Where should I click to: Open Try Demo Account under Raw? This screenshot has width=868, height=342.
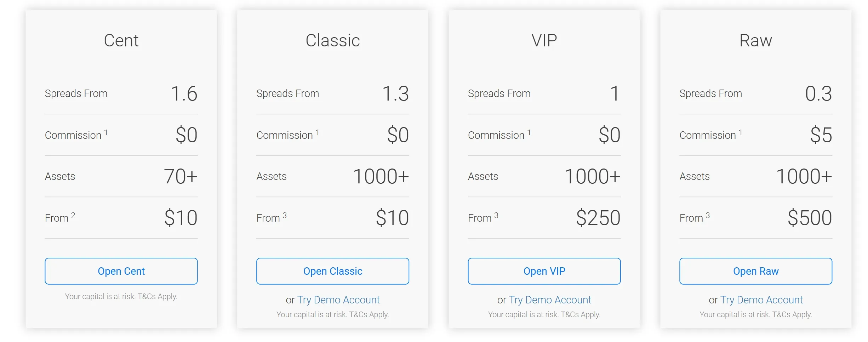761,300
